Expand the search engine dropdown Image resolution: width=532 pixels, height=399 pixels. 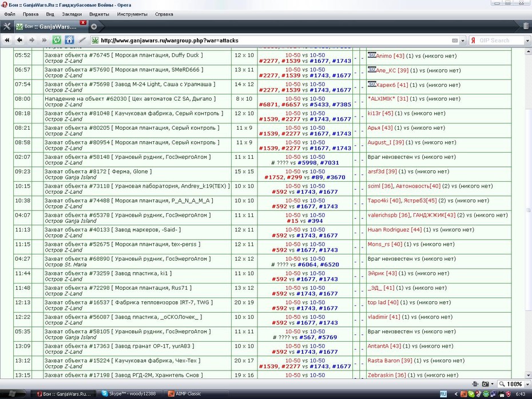pyautogui.click(x=527, y=41)
